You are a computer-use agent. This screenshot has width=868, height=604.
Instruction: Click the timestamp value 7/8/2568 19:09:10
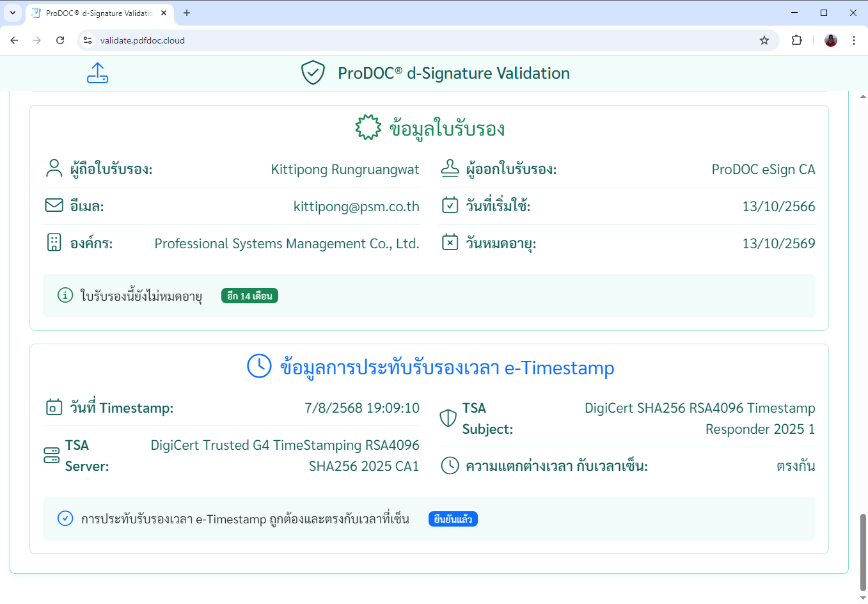[x=362, y=408]
